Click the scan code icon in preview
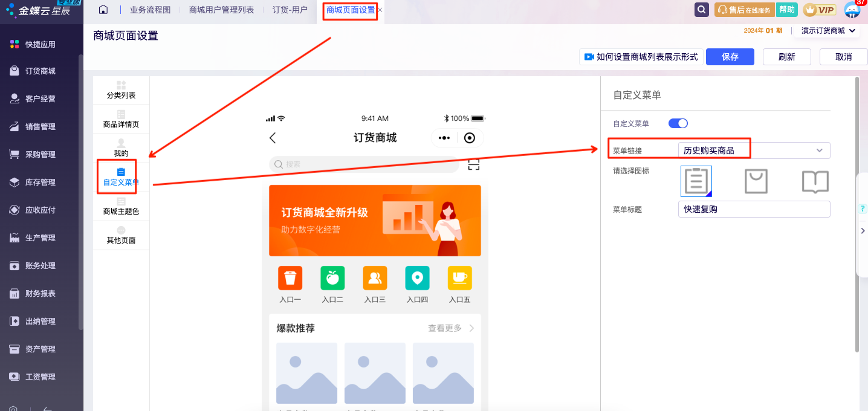Viewport: 868px width, 411px height. [x=474, y=164]
